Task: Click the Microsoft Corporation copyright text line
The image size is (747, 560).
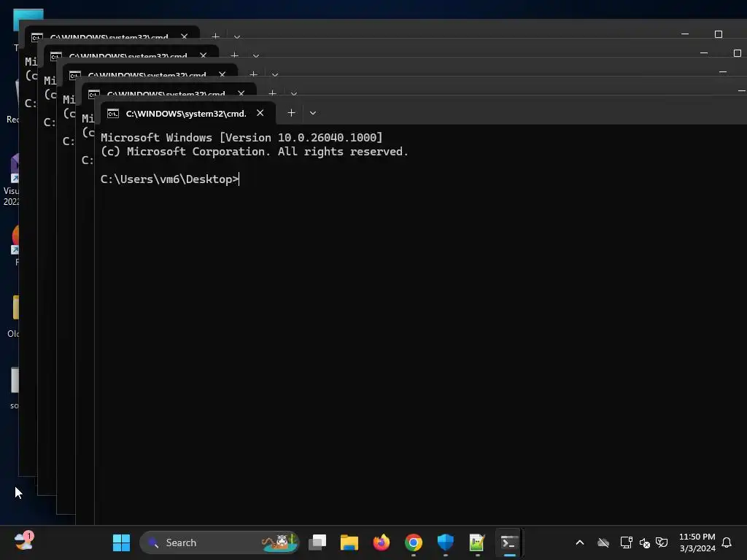Action: 255,152
